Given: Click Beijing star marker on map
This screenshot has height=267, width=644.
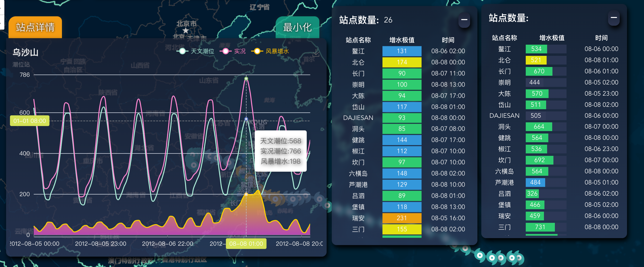Looking at the screenshot, I should coord(186,31).
